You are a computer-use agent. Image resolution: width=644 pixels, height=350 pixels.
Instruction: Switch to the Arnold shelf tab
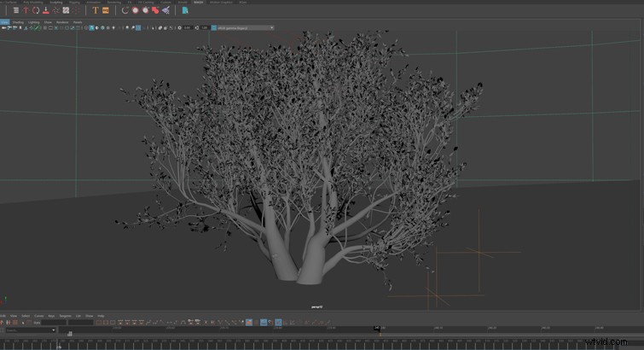[x=183, y=2]
